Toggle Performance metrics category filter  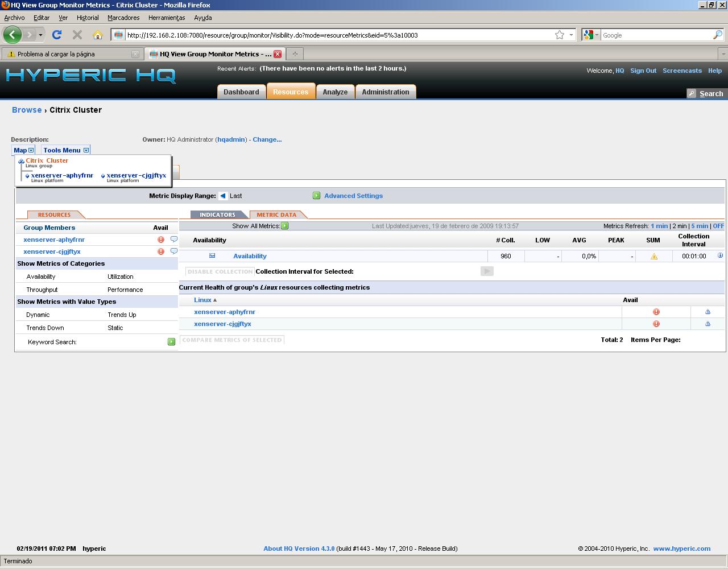[125, 290]
